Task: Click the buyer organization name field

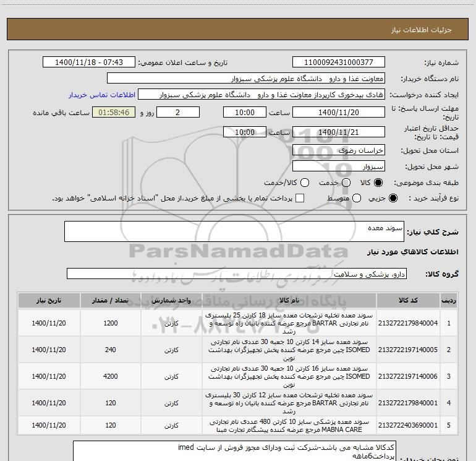Action: [x=246, y=78]
